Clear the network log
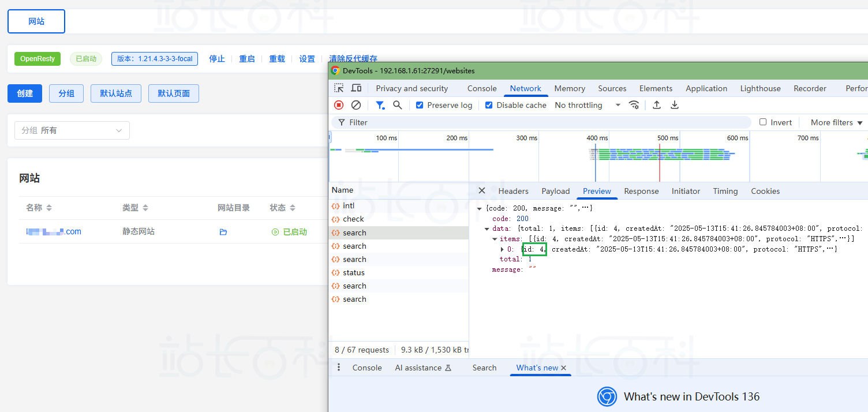Image resolution: width=868 pixels, height=412 pixels. [x=356, y=105]
